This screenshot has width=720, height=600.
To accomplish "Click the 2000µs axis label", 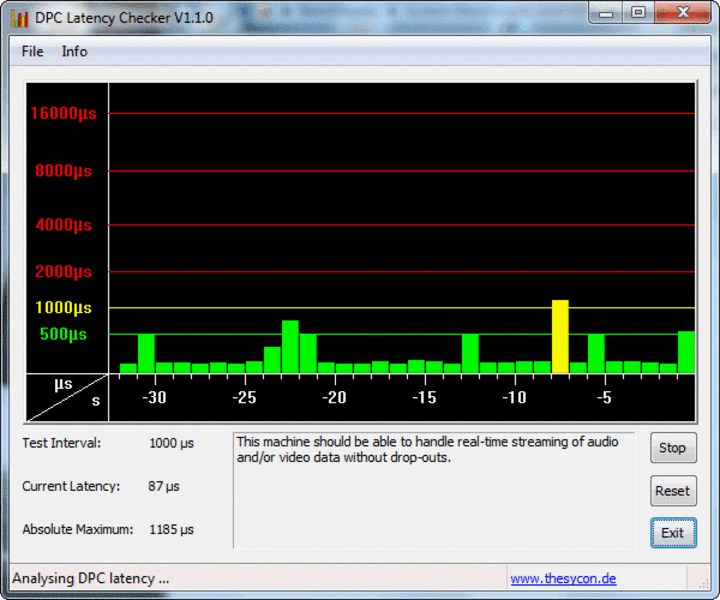I will tap(63, 272).
